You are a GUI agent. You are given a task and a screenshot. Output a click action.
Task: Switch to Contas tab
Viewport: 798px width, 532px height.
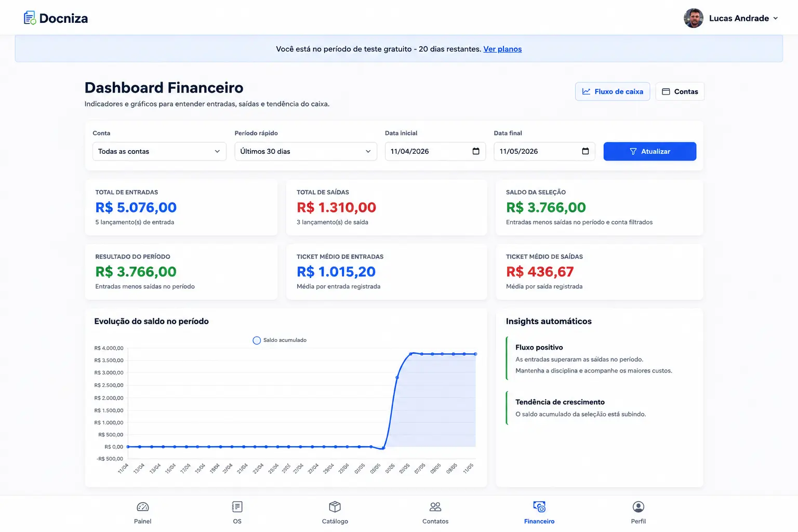[680, 91]
